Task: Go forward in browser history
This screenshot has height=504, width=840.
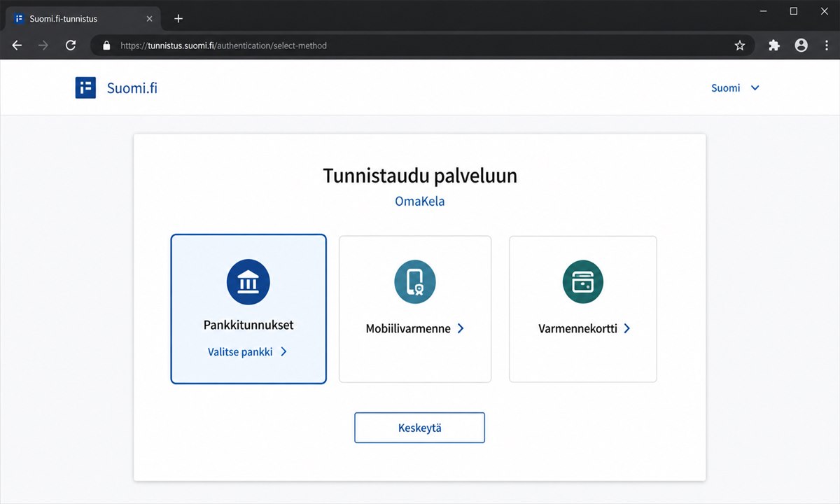Action: click(43, 45)
